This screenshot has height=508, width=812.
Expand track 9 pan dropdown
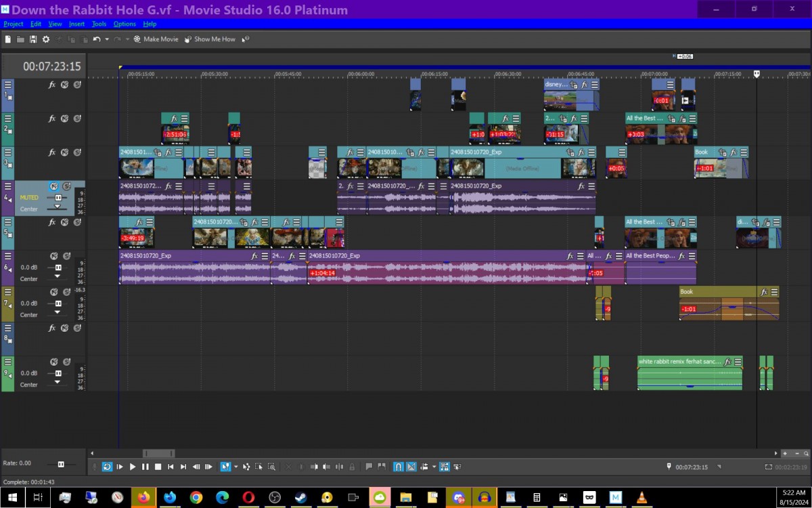57,382
